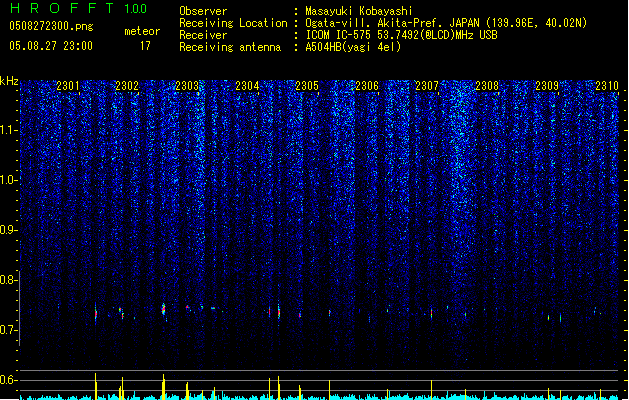Click the 1.1 kHz axis label
Viewport: 629px width, 400px height.
[8, 130]
